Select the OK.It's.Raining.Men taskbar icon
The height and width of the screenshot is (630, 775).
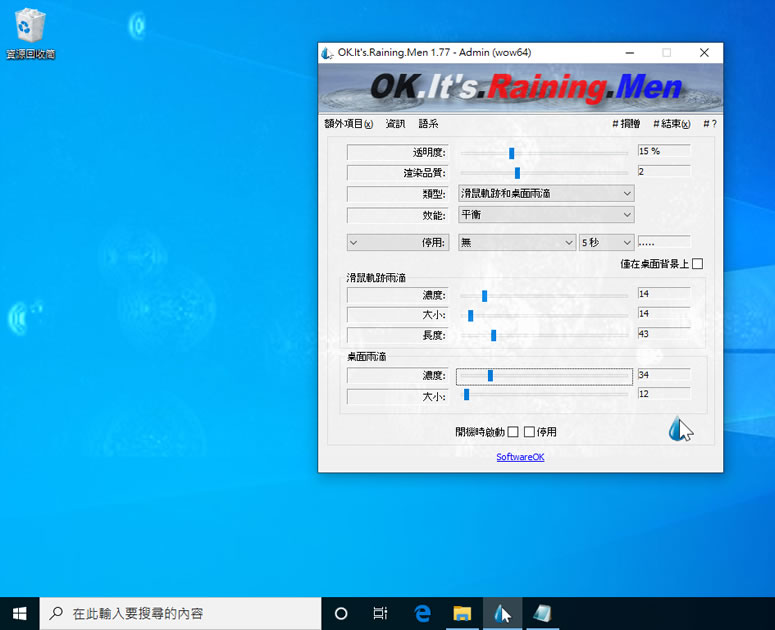click(502, 614)
